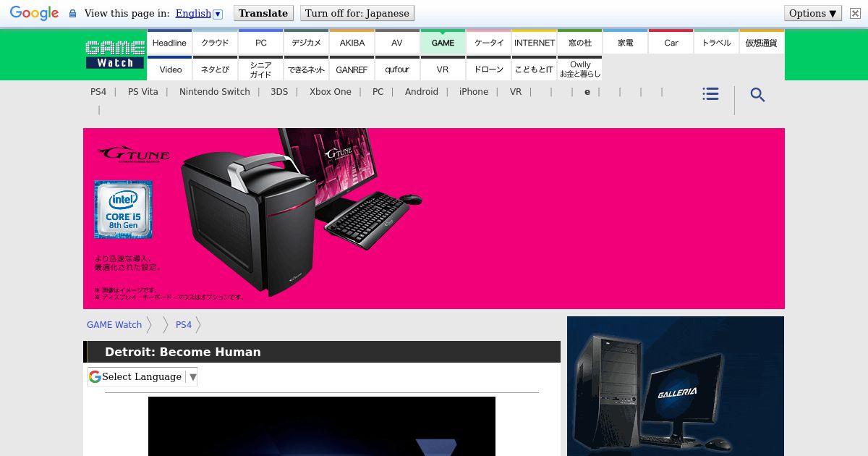868x456 pixels.
Task: Click the GAME Watch site logo
Action: pos(115,55)
